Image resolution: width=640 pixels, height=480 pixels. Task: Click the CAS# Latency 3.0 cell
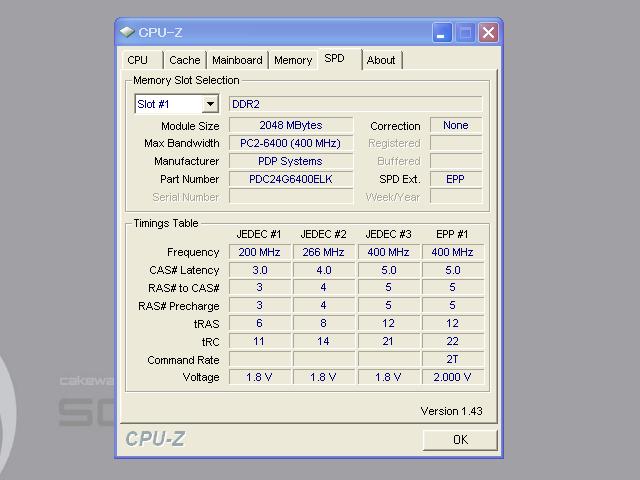point(260,270)
